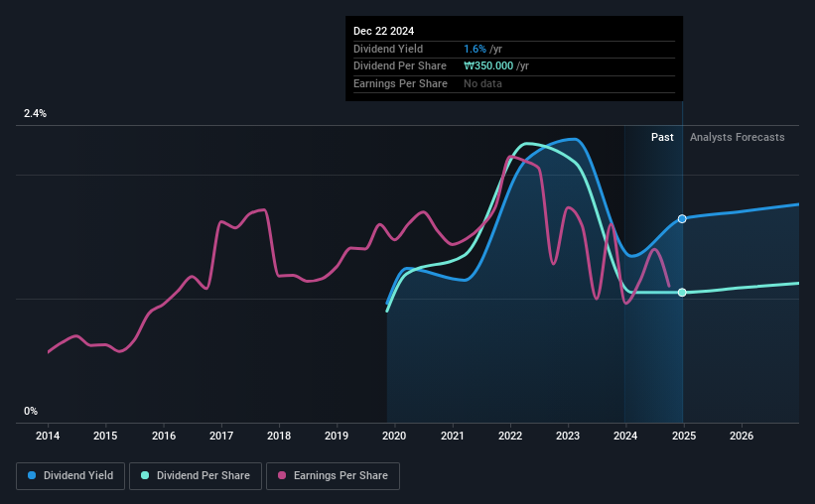Click the teal Dividend Per Share legend dot
815x504 pixels.
[x=145, y=475]
